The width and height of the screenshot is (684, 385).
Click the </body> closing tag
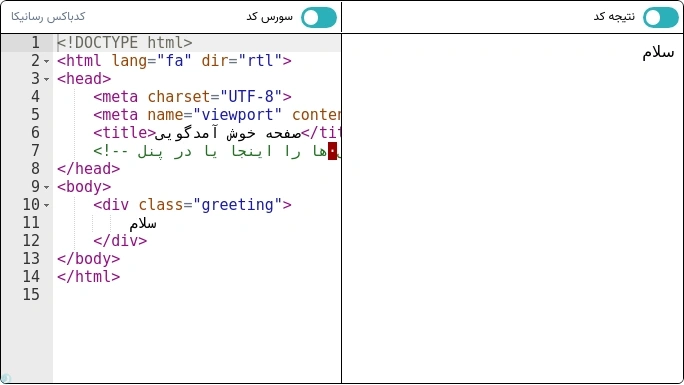tap(88, 259)
